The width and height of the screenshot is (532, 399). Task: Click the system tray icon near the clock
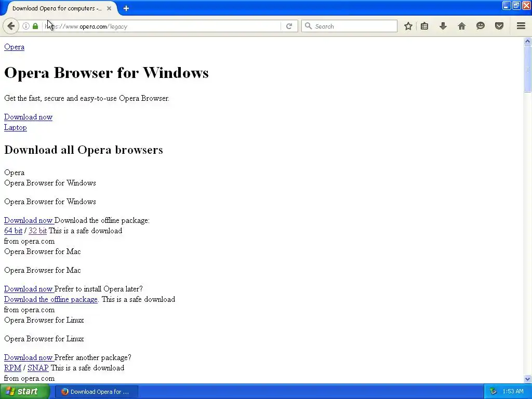coord(493,392)
